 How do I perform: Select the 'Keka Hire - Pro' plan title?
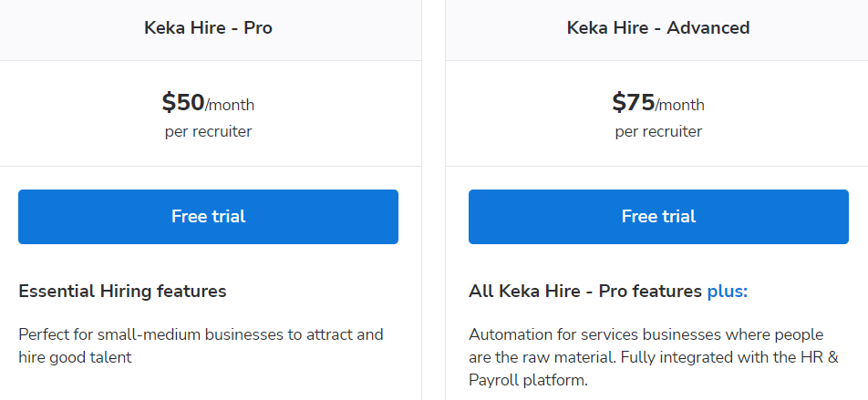pyautogui.click(x=208, y=27)
